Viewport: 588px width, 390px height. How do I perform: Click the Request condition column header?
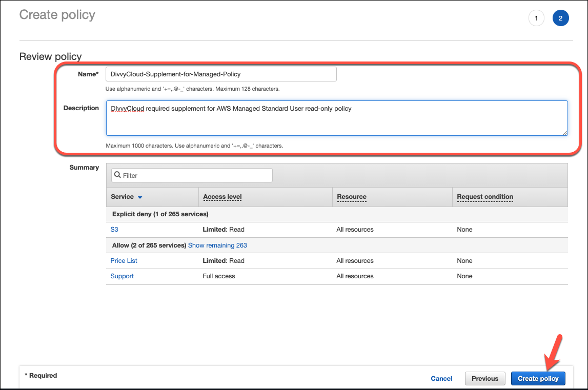coord(485,196)
